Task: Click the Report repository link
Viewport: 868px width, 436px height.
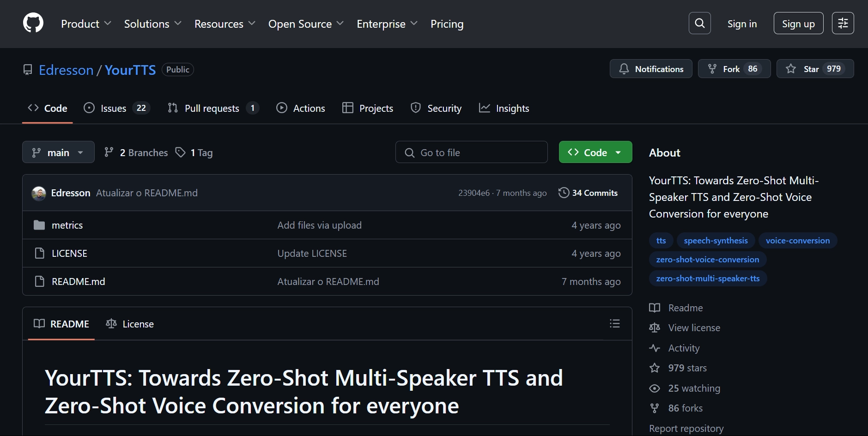Action: pos(686,428)
